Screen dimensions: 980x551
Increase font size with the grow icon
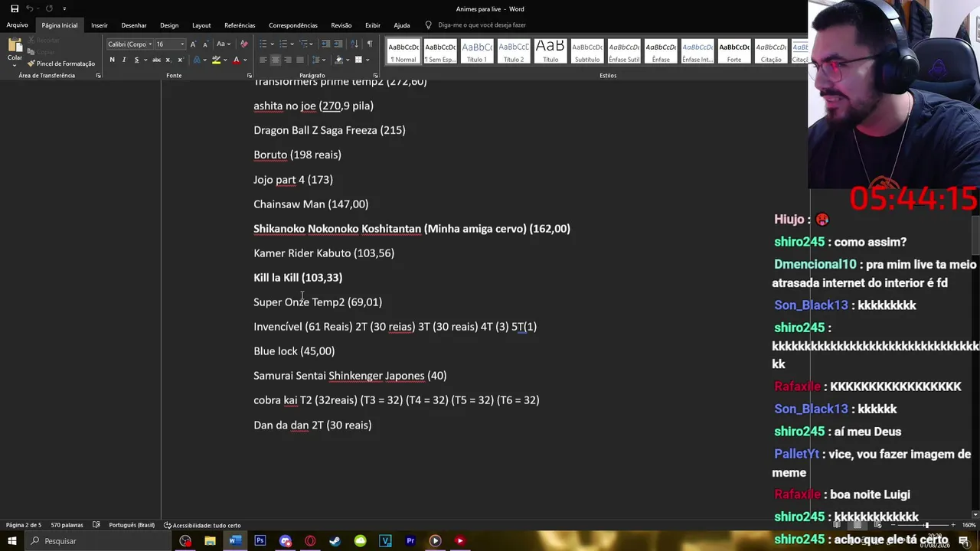click(x=193, y=44)
